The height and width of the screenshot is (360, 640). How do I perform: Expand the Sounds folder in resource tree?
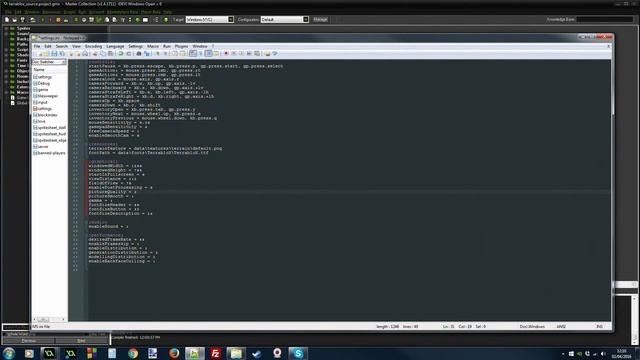(x=6, y=34)
